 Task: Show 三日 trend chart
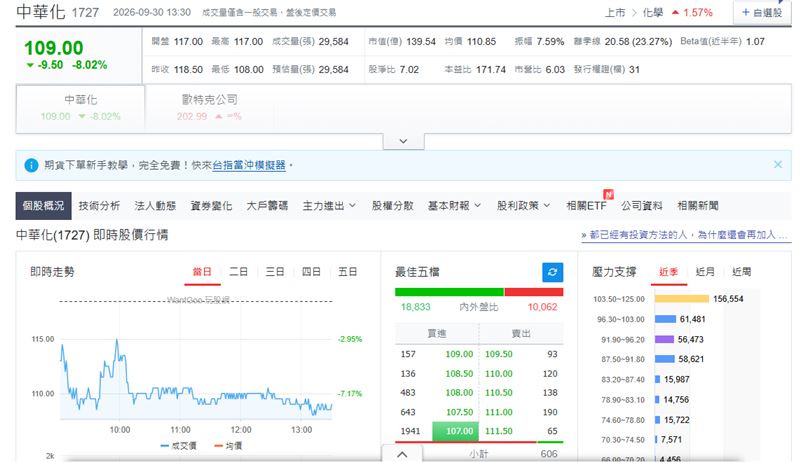pos(275,272)
